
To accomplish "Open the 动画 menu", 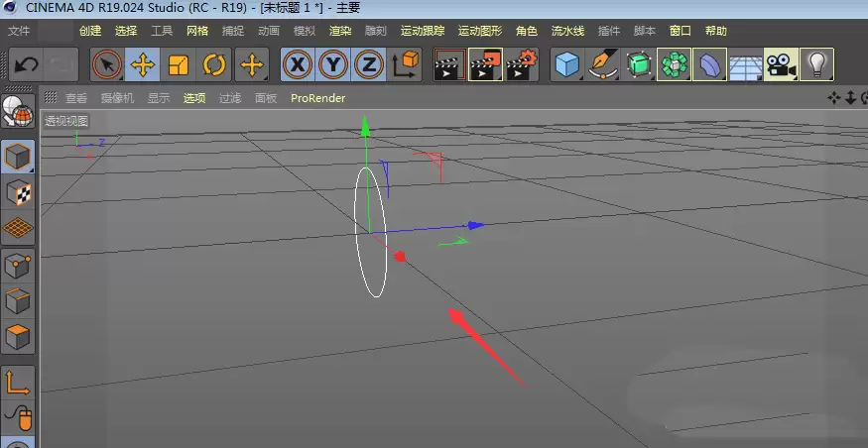I will click(x=269, y=31).
